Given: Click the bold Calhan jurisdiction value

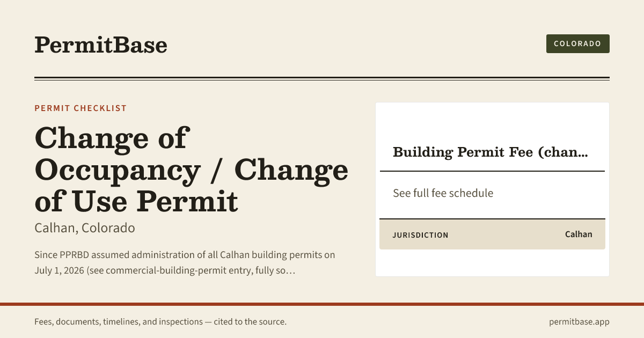Looking at the screenshot, I should coord(579,234).
